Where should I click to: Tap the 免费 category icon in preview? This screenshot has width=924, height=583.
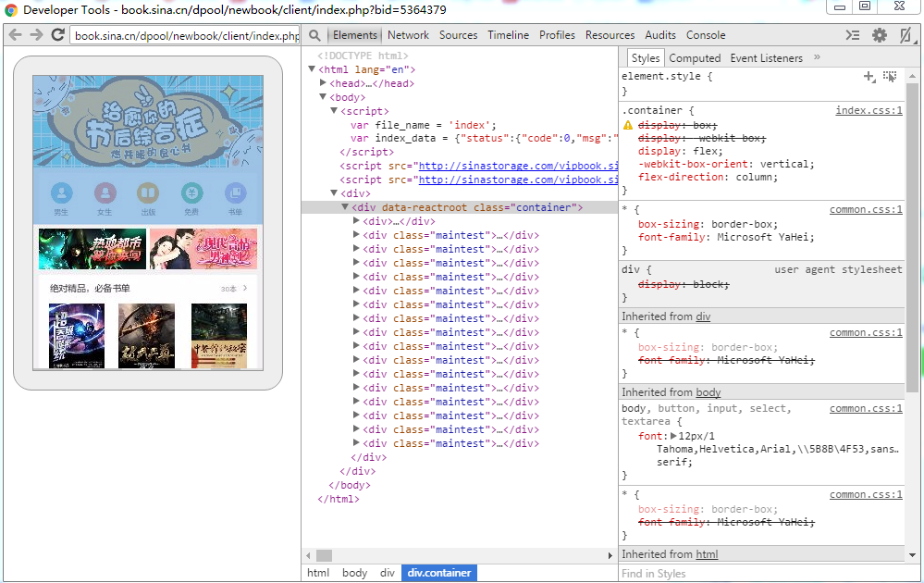pyautogui.click(x=191, y=192)
